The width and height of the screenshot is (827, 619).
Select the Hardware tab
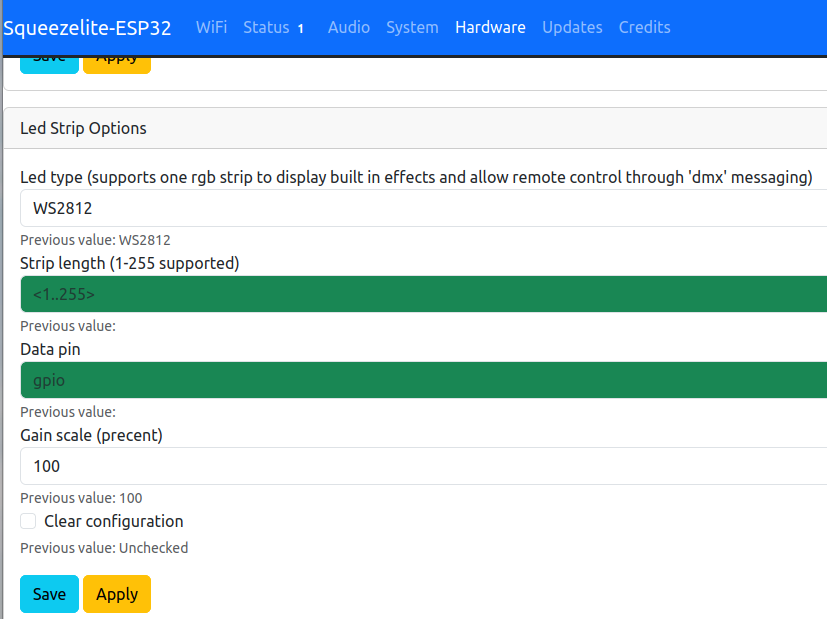[490, 28]
